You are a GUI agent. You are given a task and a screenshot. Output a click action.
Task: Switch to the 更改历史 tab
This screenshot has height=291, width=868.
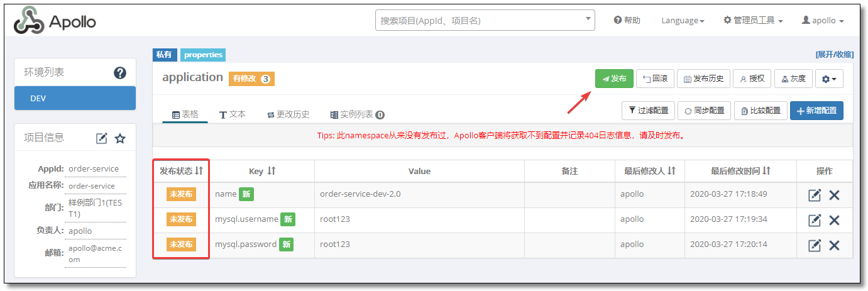click(x=288, y=114)
